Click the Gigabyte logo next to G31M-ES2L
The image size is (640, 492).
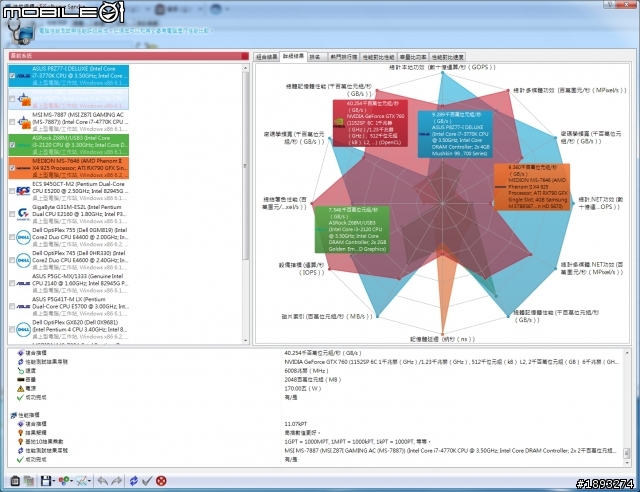pyautogui.click(x=23, y=214)
